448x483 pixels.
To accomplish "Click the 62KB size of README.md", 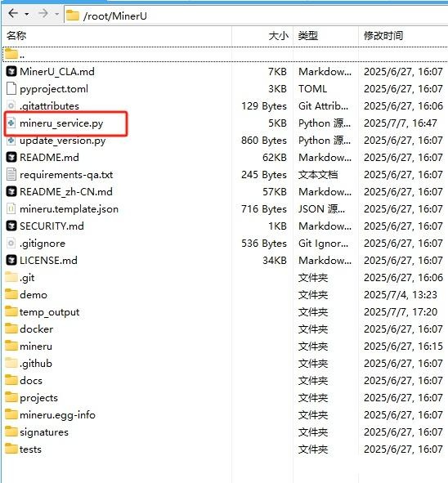I will pyautogui.click(x=274, y=158).
